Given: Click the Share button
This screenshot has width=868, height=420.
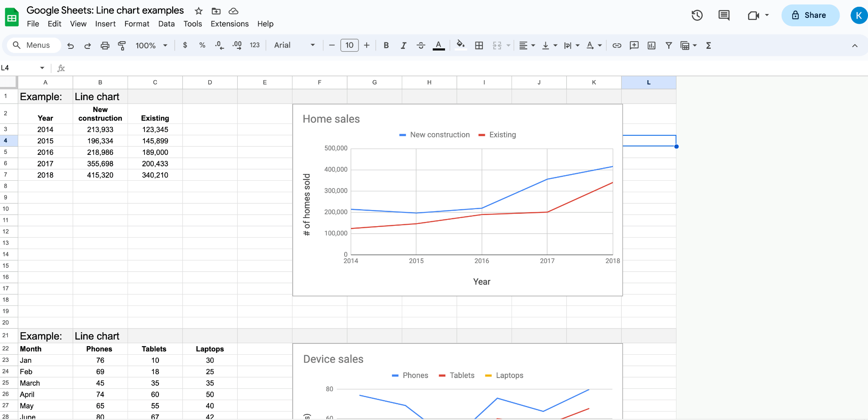Looking at the screenshot, I should [x=810, y=15].
